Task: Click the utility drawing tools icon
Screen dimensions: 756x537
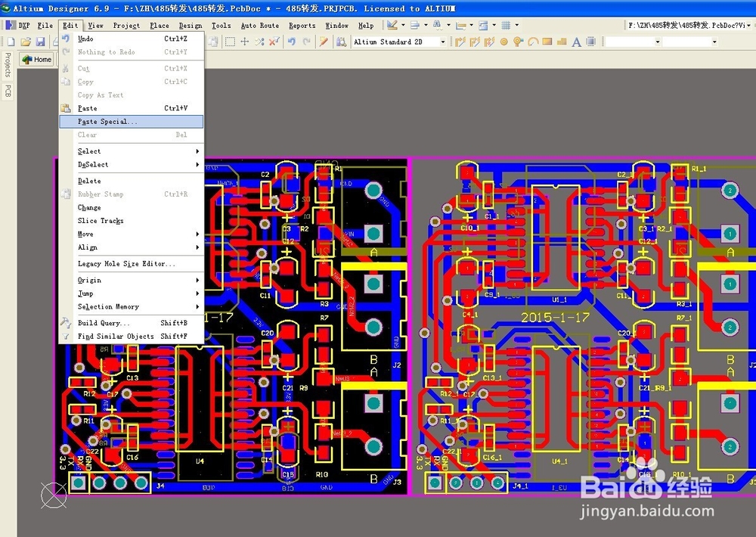Action: [392, 25]
